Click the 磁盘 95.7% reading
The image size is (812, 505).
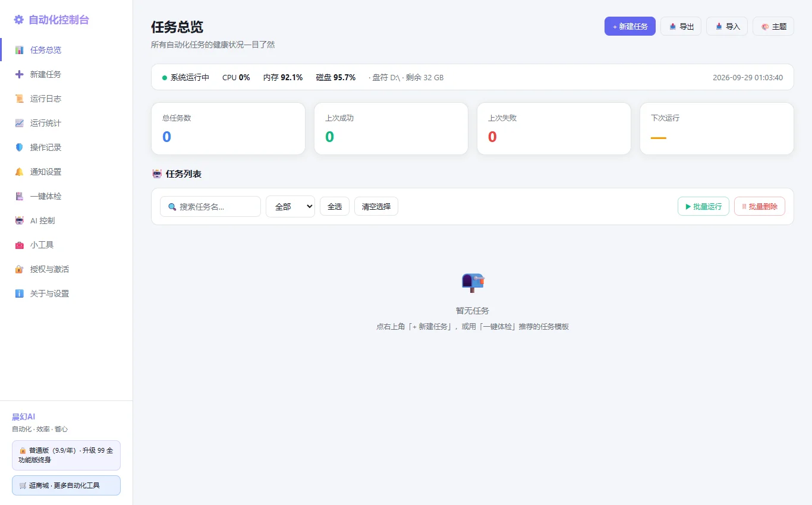(336, 77)
